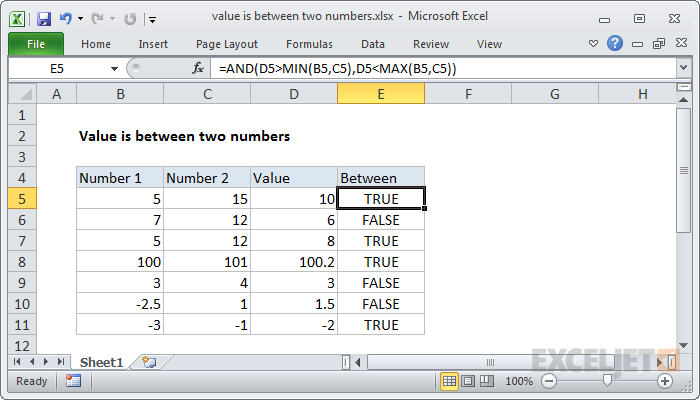This screenshot has height=400, width=700.
Task: Click the vertical split box above the scrollbar
Action: [683, 87]
